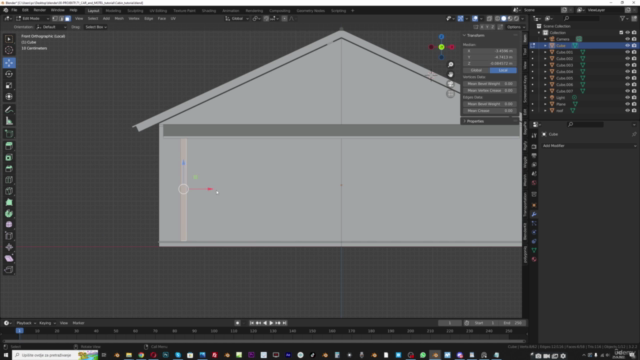The height and width of the screenshot is (360, 640).
Task: Switch to the Shading workspace tab
Action: point(209,11)
